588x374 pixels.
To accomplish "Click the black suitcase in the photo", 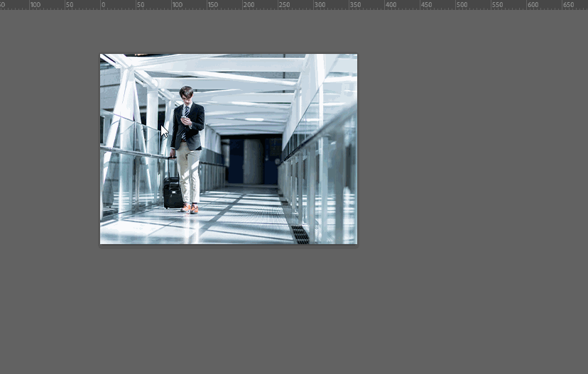I will tap(173, 192).
